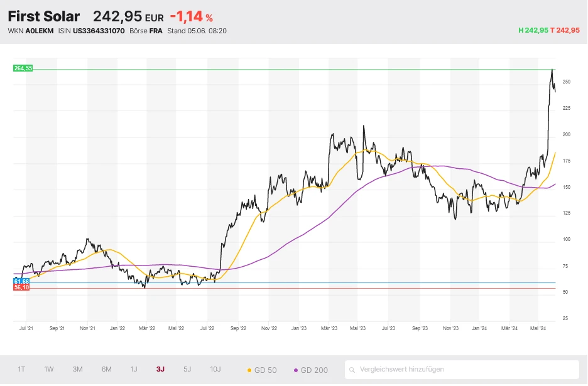Toggle the GD 50 moving average
The width and height of the screenshot is (588, 386).
click(263, 370)
